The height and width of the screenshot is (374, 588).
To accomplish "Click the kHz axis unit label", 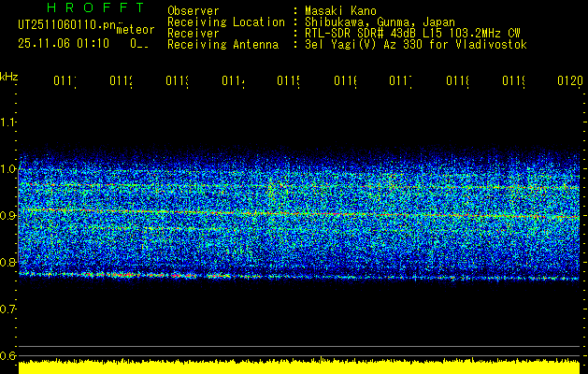I will [8, 77].
